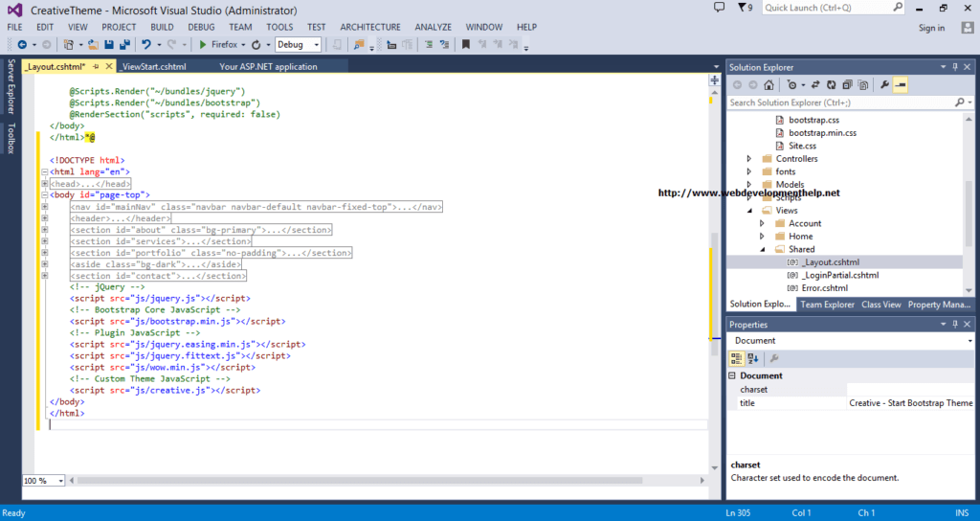Collapse the Shared folder
Image resolution: width=980 pixels, height=521 pixels.
(x=762, y=249)
